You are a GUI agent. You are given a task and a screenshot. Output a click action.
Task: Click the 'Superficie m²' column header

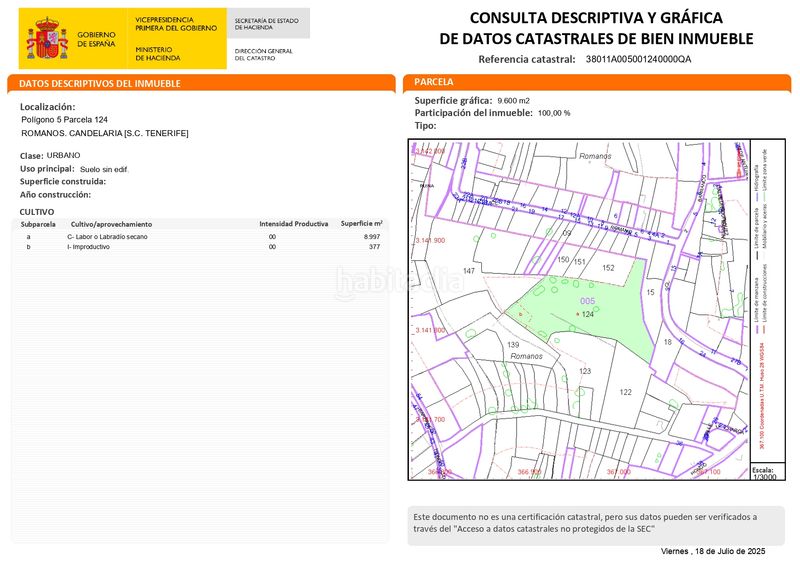coord(362,224)
